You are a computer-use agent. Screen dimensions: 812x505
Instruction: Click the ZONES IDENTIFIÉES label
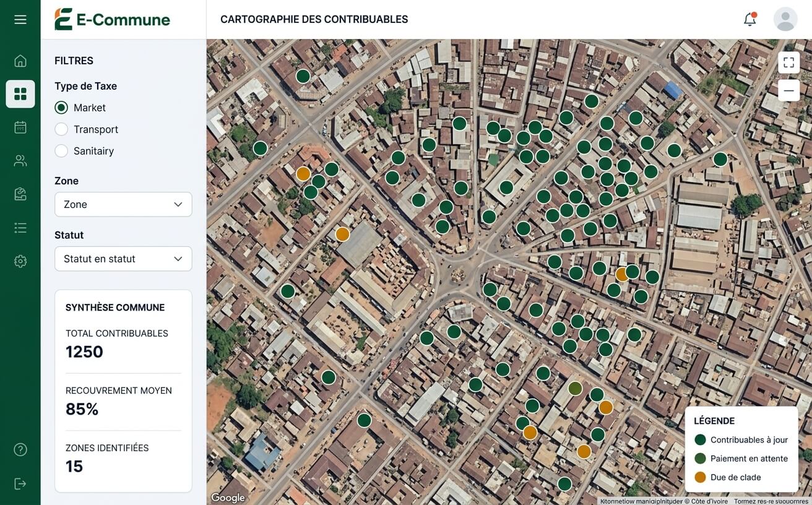pos(107,448)
